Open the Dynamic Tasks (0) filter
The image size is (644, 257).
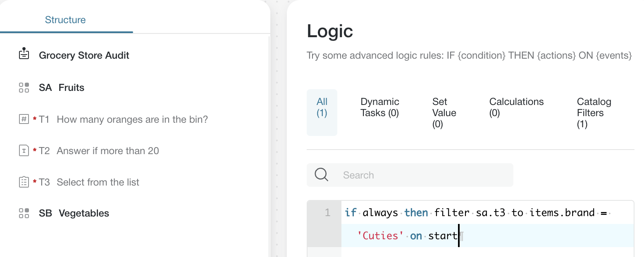(x=380, y=107)
